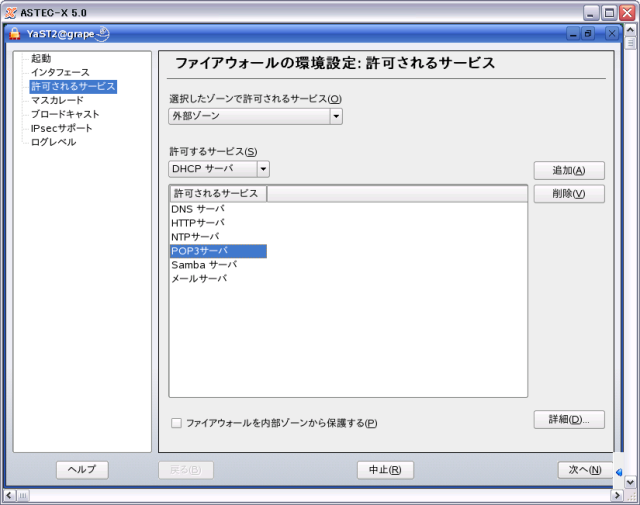Viewport: 640px width, 505px height.
Task: Click the YaST2 lock icon in title bar
Action: 15,33
